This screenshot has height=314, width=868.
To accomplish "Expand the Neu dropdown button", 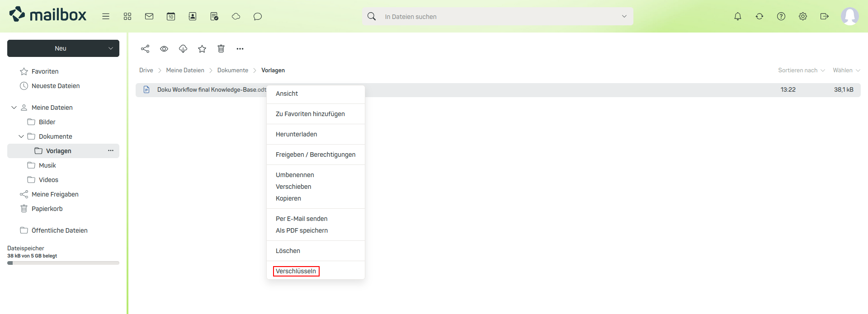I will [63, 48].
